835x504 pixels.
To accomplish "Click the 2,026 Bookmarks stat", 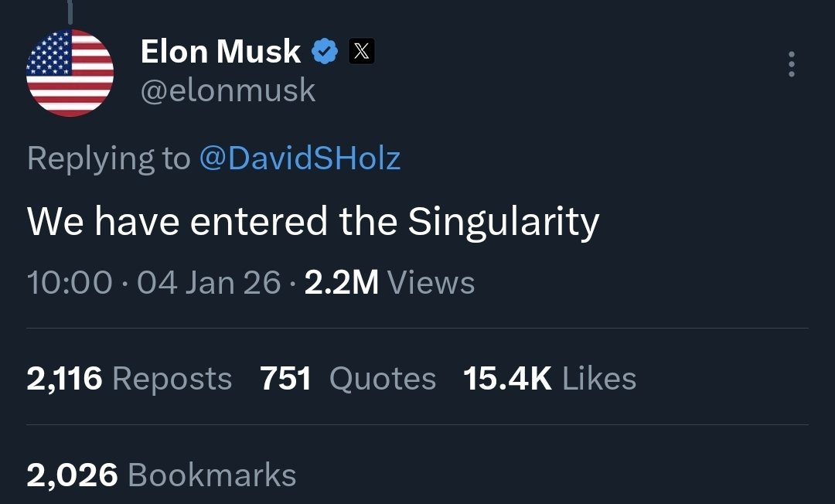I will 161,475.
